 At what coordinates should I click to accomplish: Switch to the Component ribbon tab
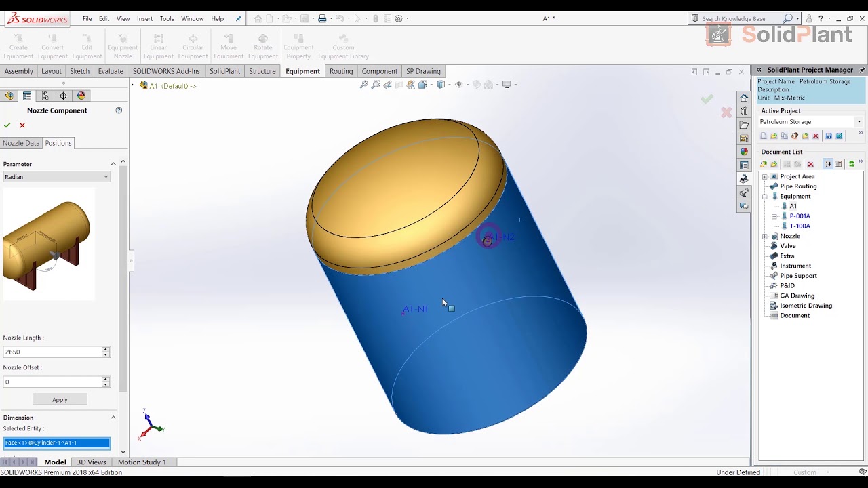[x=379, y=71]
